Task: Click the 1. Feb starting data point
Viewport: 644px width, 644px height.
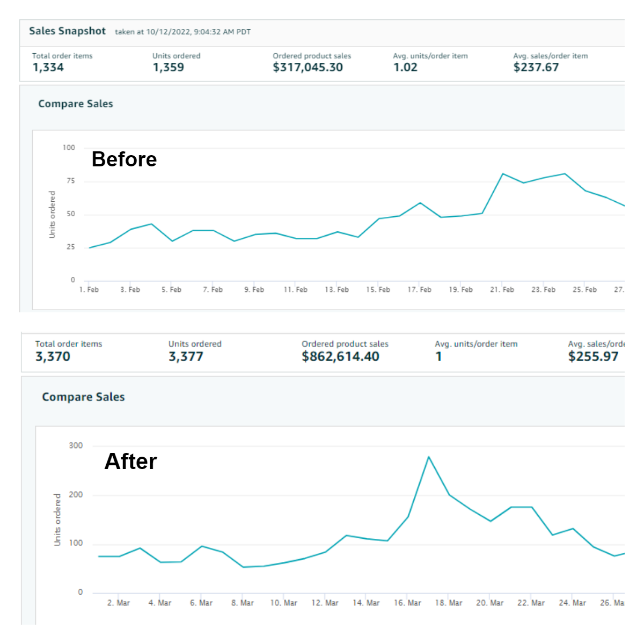Action: tap(90, 247)
